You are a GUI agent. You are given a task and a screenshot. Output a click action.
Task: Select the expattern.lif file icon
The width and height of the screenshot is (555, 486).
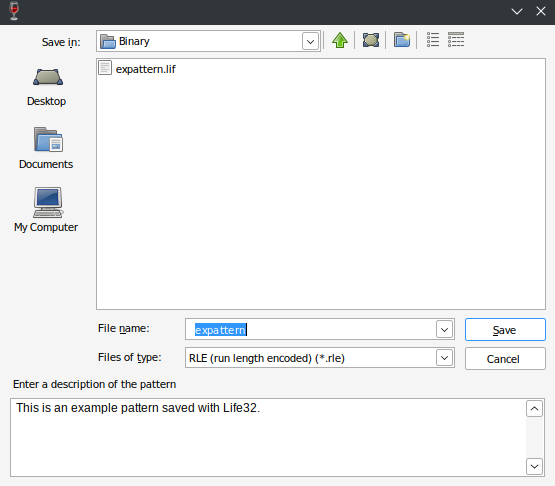(105, 68)
